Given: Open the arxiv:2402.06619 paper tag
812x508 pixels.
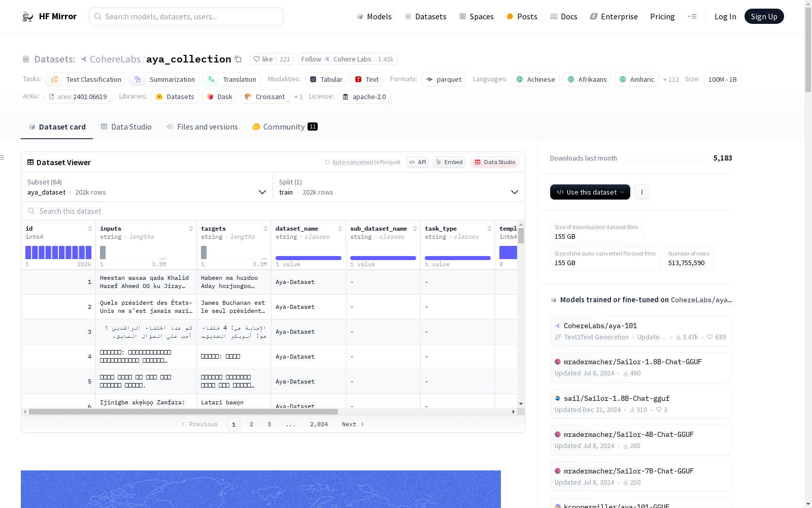Looking at the screenshot, I should click(78, 97).
